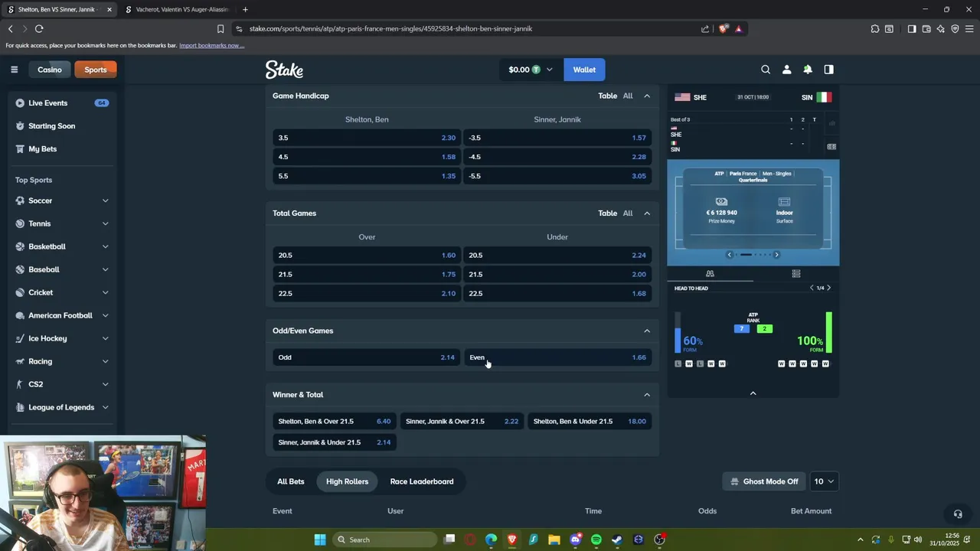This screenshot has height=551, width=980.
Task: Open the site search magnifier icon
Action: 766,70
